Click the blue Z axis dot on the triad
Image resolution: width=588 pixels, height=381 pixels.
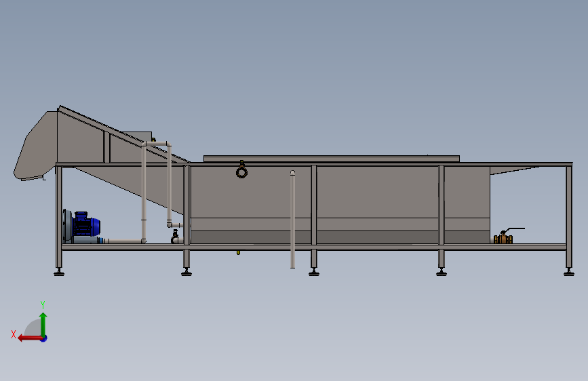44,339
